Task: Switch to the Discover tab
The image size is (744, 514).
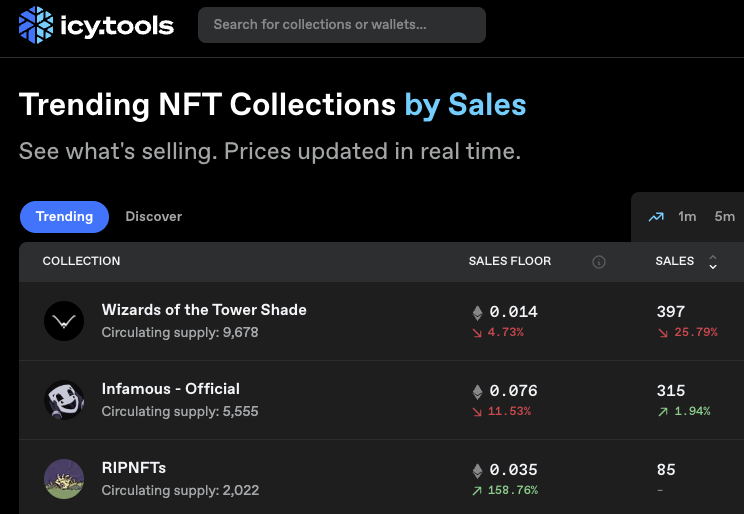Action: tap(153, 216)
